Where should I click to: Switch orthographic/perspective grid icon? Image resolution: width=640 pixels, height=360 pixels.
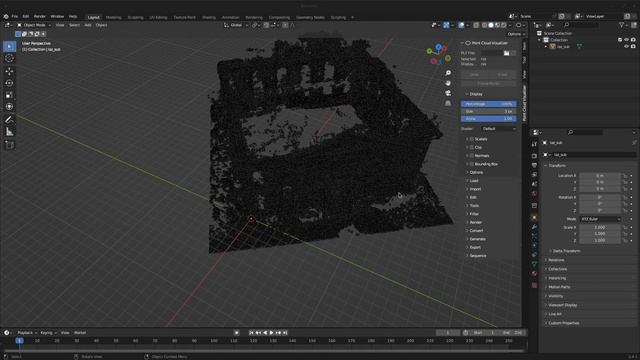(448, 104)
